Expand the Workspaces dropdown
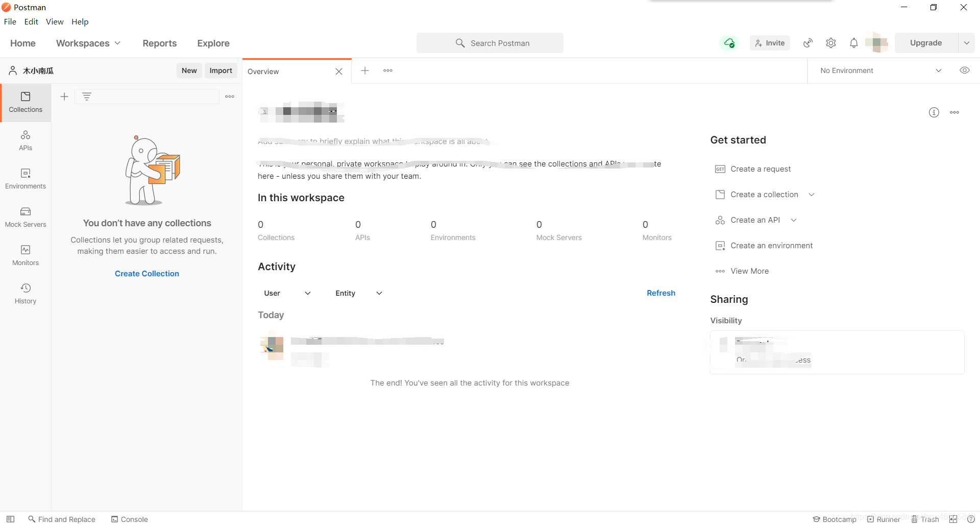The image size is (980, 526). (88, 43)
